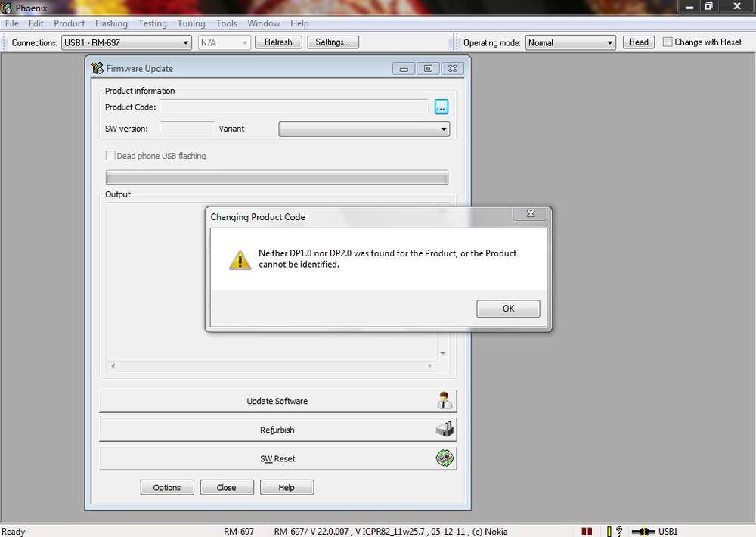Click the Close button in Firmware Update
Image resolution: width=756 pixels, height=537 pixels.
[x=227, y=487]
